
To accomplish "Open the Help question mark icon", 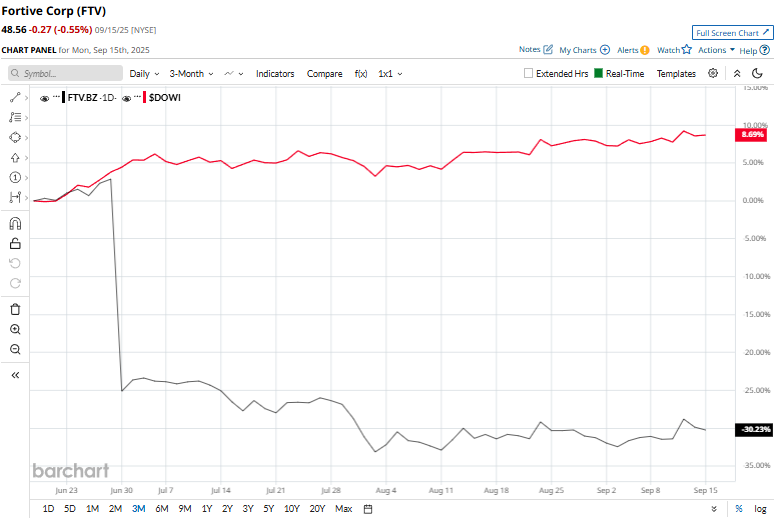I will pyautogui.click(x=765, y=50).
